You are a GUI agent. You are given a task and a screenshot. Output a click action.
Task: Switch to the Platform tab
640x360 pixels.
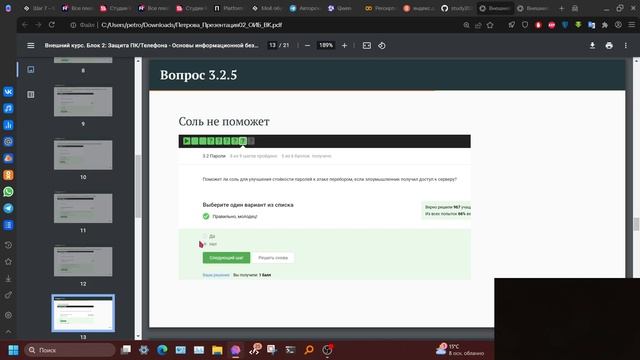coord(229,8)
